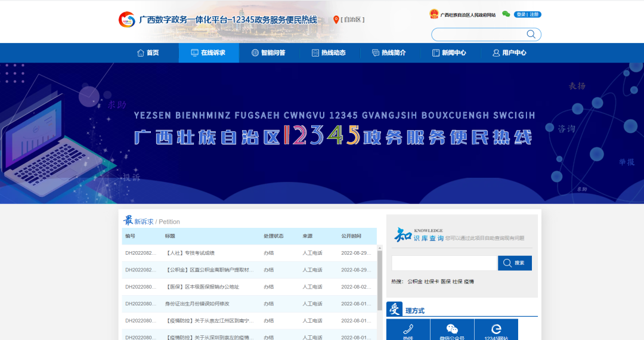Open the 在线诉求 navigation tab
644x340 pixels.
click(208, 52)
